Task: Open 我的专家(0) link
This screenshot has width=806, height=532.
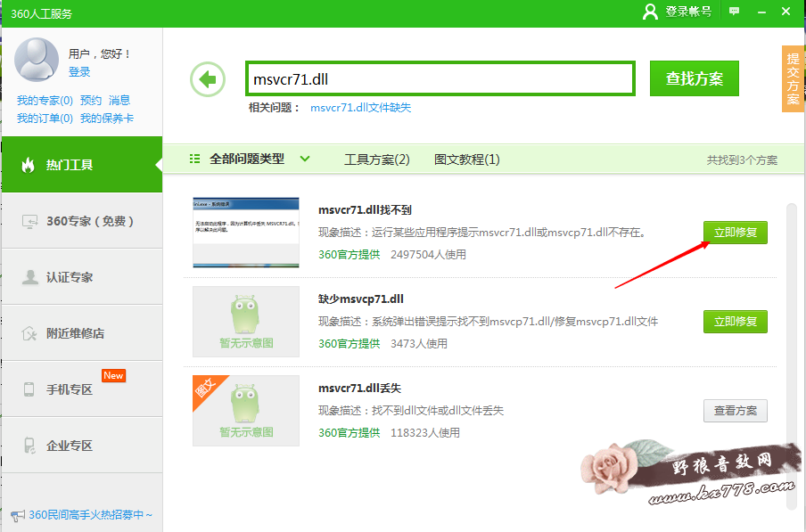Action: (45, 100)
